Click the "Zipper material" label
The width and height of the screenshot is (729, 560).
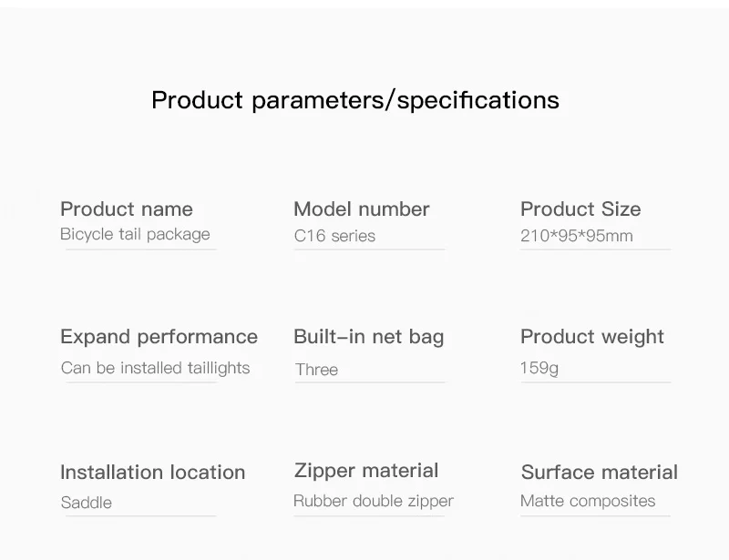point(366,471)
